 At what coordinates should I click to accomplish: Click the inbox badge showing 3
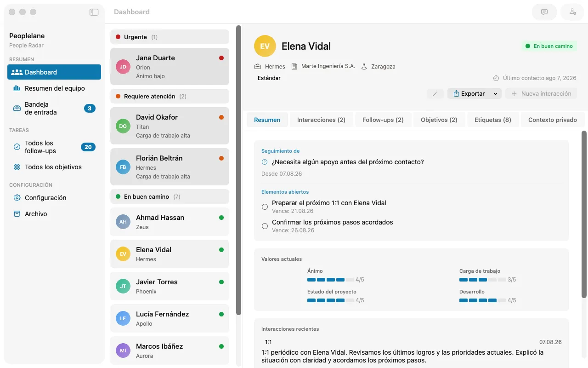click(90, 109)
